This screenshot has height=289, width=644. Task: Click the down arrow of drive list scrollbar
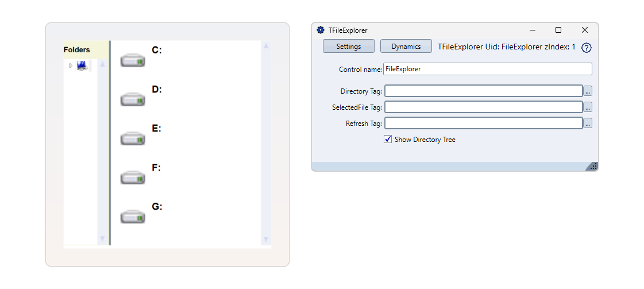(265, 239)
